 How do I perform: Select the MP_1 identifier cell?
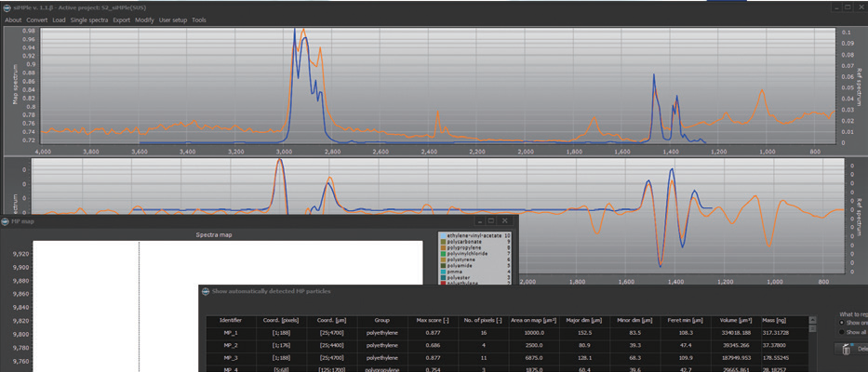[x=231, y=333]
